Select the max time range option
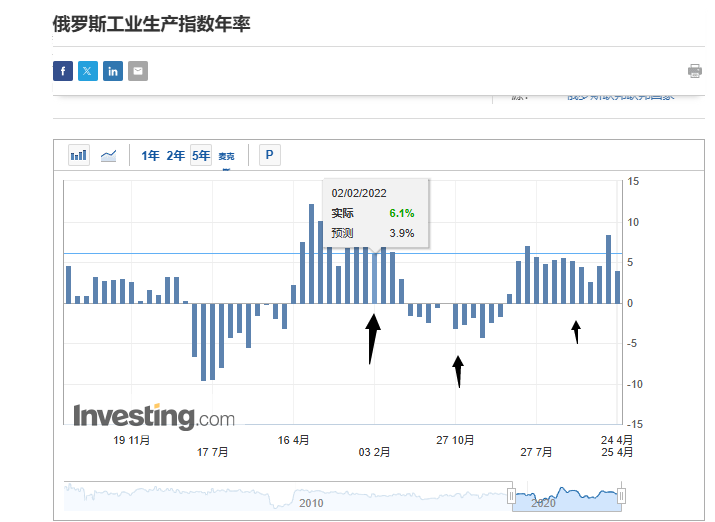 [x=226, y=156]
